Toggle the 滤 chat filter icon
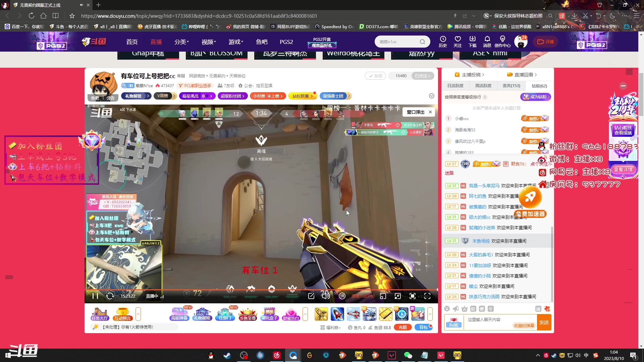Screen dimensions: 644x362 (538, 309)
